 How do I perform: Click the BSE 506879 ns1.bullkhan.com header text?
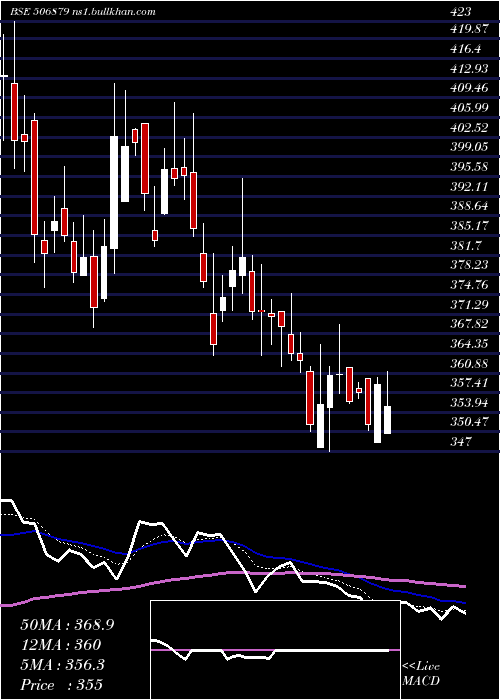click(83, 12)
